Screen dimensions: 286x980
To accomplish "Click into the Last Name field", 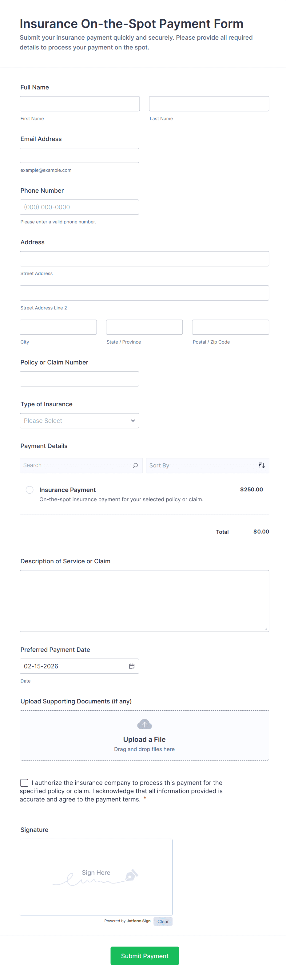I will tap(209, 104).
